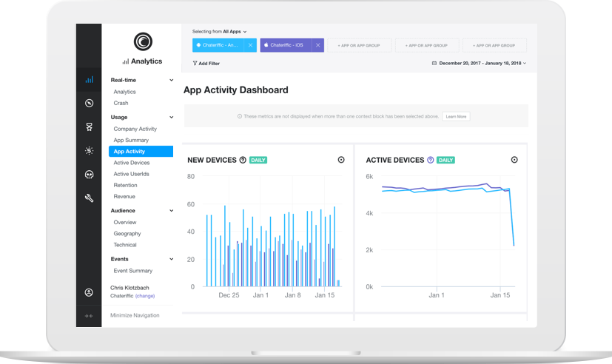Click Add Filter

click(206, 64)
